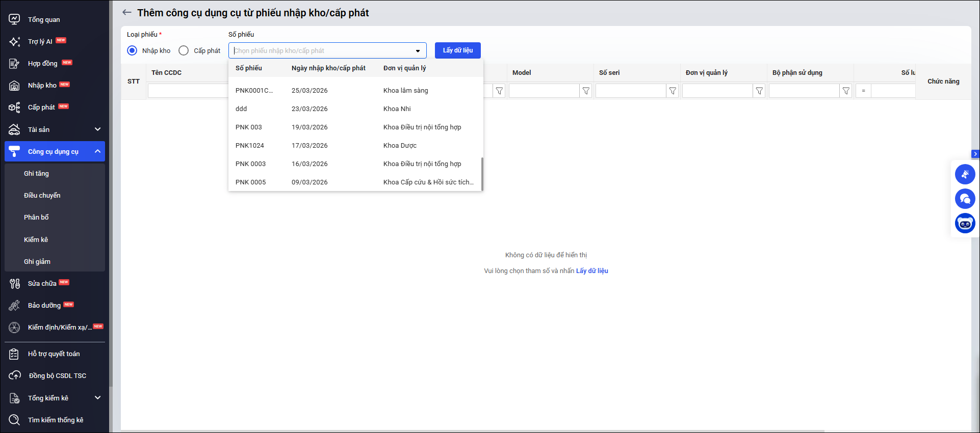
Task: Choose PNK1024 from the voucher list
Action: (x=250, y=146)
